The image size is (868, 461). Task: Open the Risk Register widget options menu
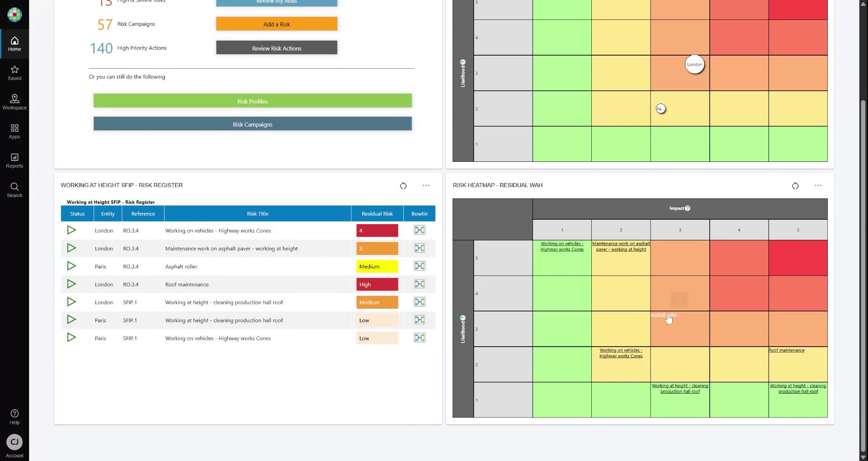(x=425, y=185)
